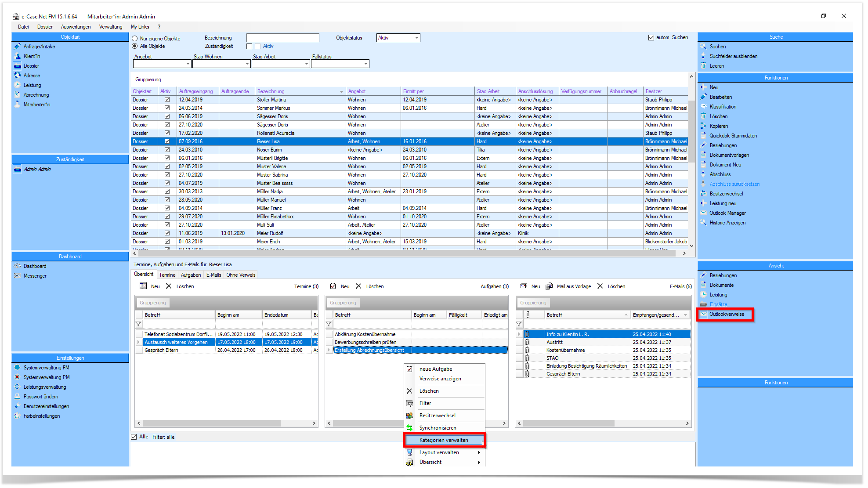
Task: Toggle Aktiv checkbox for Müller Nadja
Action: click(167, 192)
